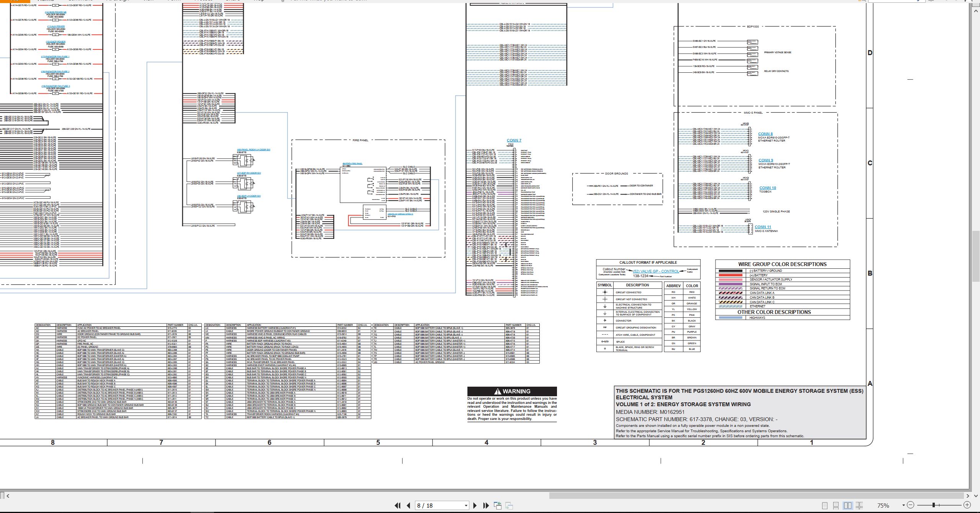Click the WIRE GROUP COLOR DESCRIPTIONS heading
This screenshot has width=980, height=513.
click(782, 264)
